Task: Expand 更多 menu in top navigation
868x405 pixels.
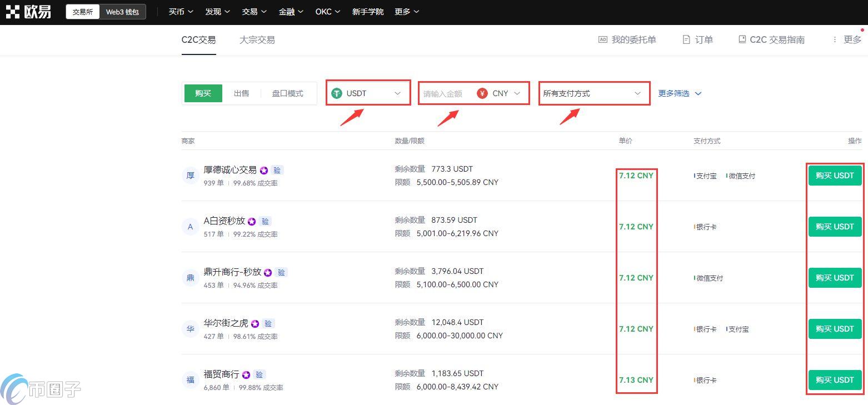Action: point(407,12)
